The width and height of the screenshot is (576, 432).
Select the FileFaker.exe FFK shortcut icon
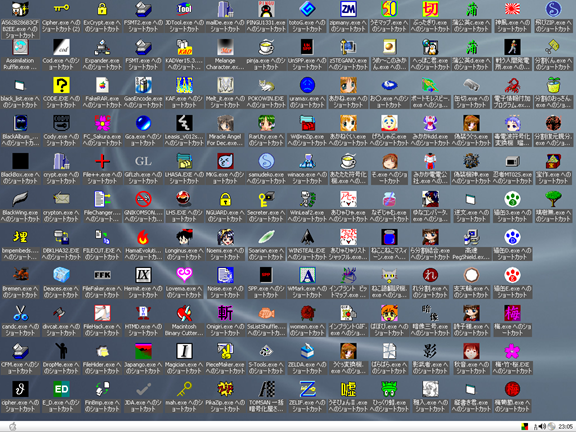pyautogui.click(x=102, y=275)
